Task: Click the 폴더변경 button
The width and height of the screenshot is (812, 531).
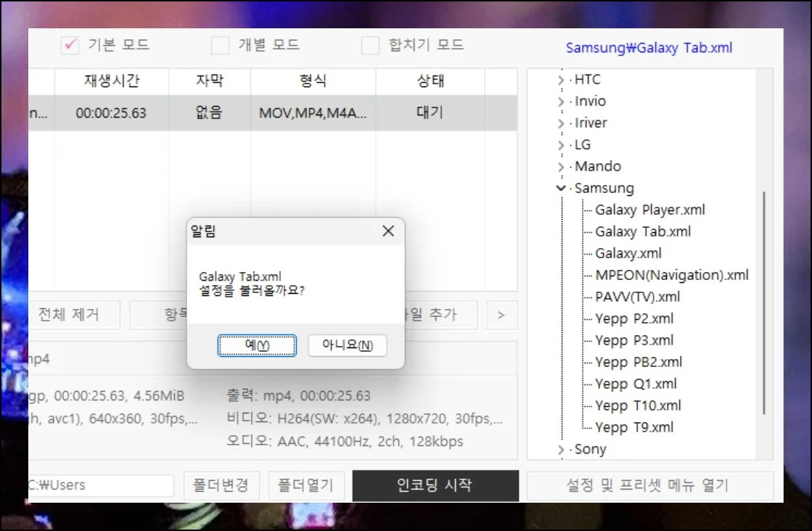Action: point(221,485)
